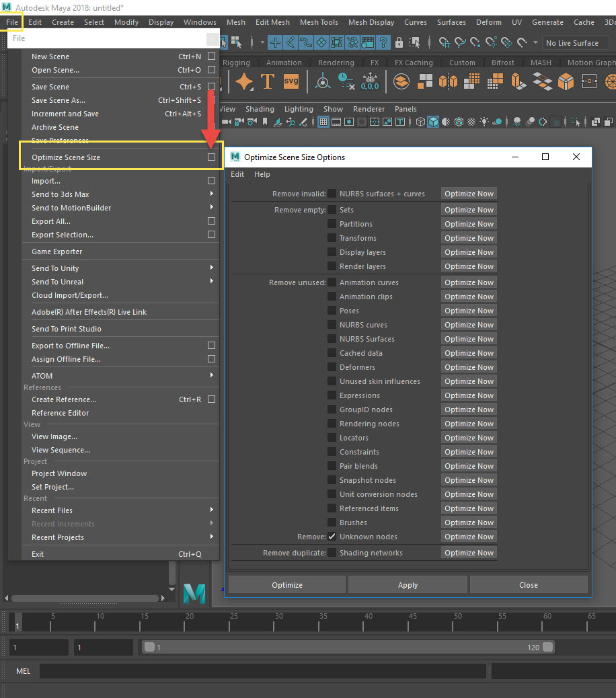Enable the Transforms checkbox

pyautogui.click(x=332, y=238)
